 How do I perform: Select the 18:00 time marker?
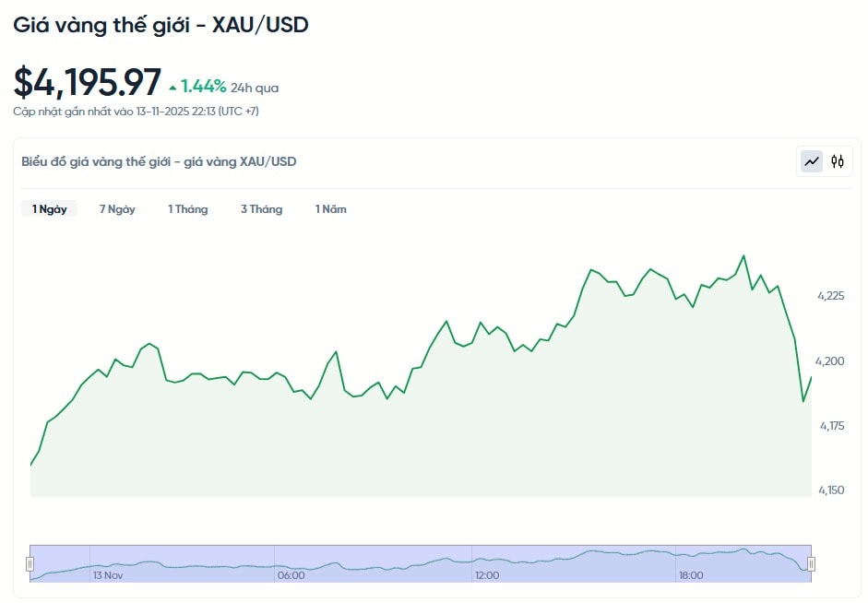pyautogui.click(x=691, y=575)
